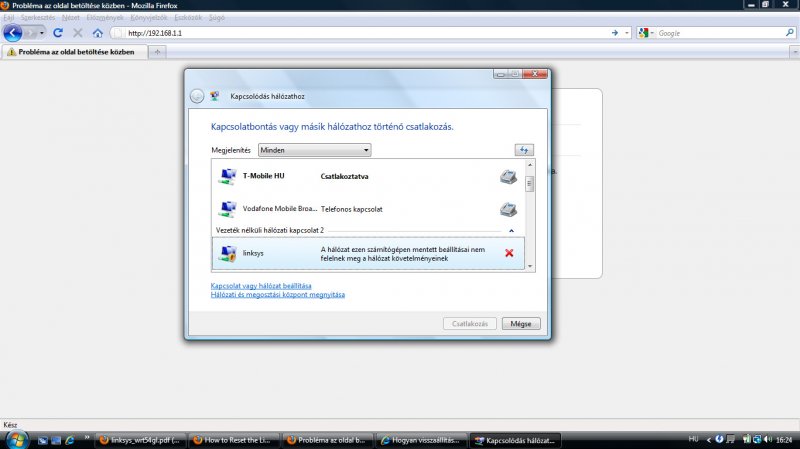Click the Switch Windows quick launch icon

click(x=56, y=440)
